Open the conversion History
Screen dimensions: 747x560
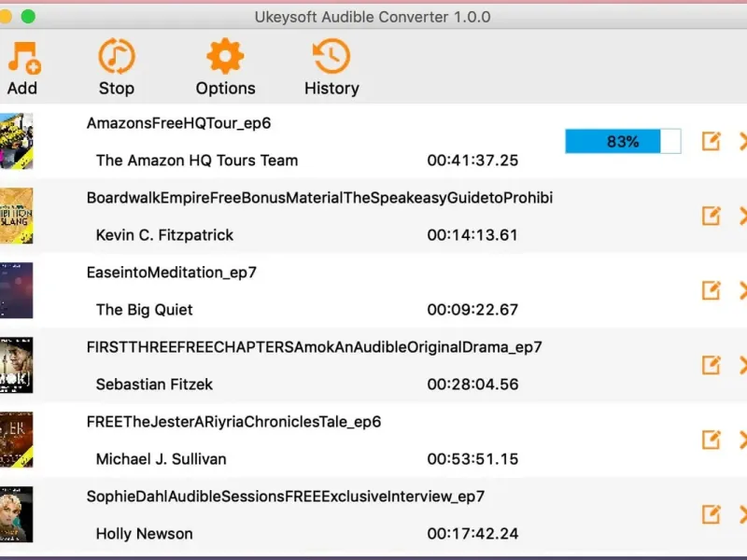(331, 56)
